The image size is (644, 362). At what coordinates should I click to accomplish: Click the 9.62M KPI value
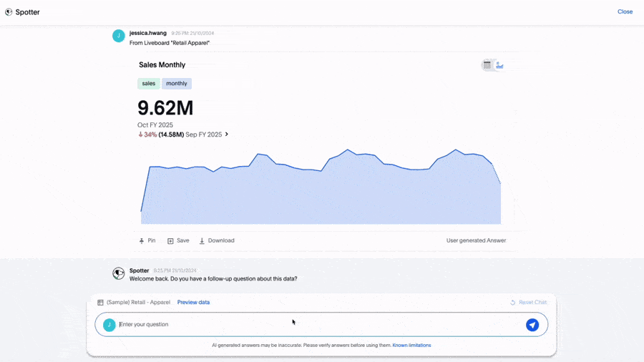coord(165,108)
